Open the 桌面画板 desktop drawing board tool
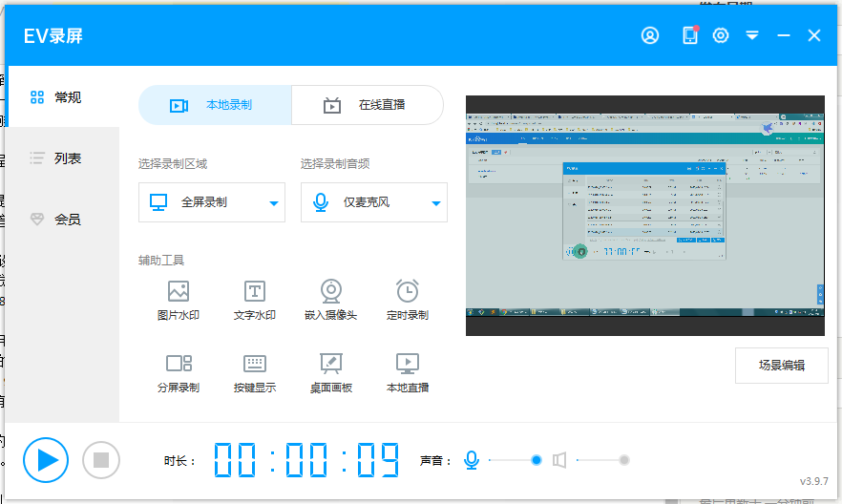Image resolution: width=842 pixels, height=504 pixels. (330, 373)
